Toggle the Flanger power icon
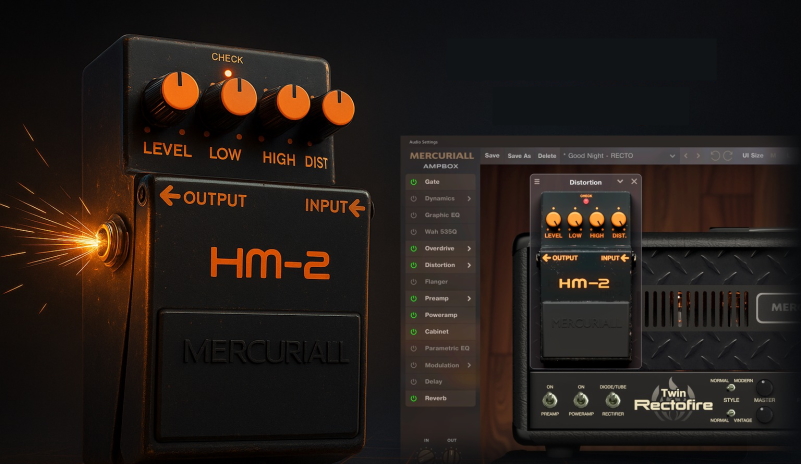 point(414,282)
